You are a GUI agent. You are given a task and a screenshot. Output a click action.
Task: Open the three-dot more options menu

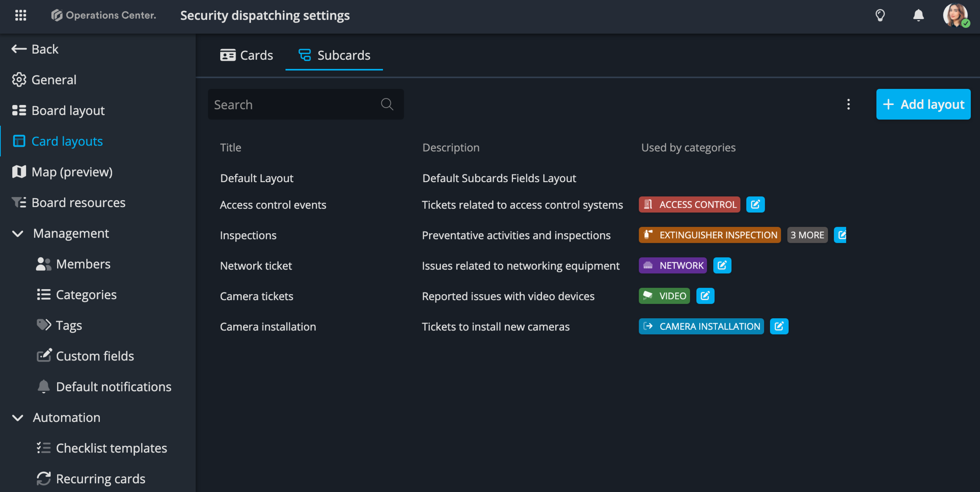[x=848, y=104]
